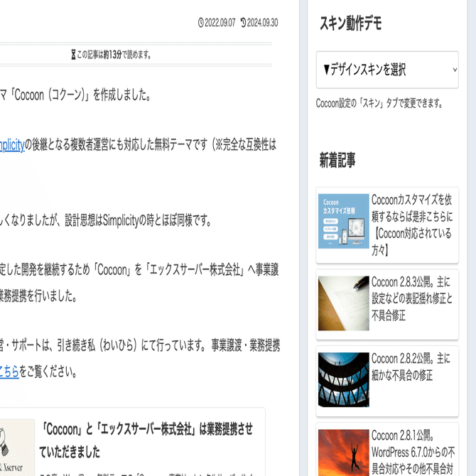The width and height of the screenshot is (476, 476).
Task: Click the orange sky jumping silhouette thumbnail
Action: coord(343,453)
